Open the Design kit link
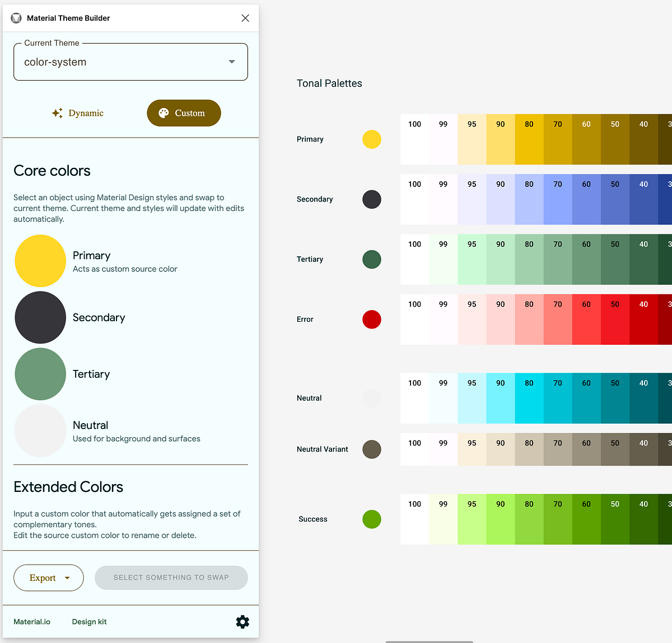The image size is (672, 643). pyautogui.click(x=89, y=622)
